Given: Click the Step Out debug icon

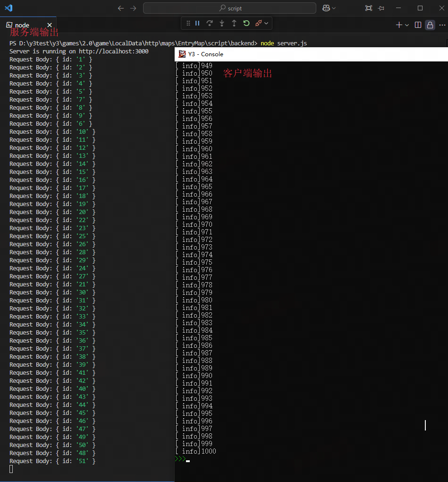Looking at the screenshot, I should 234,23.
